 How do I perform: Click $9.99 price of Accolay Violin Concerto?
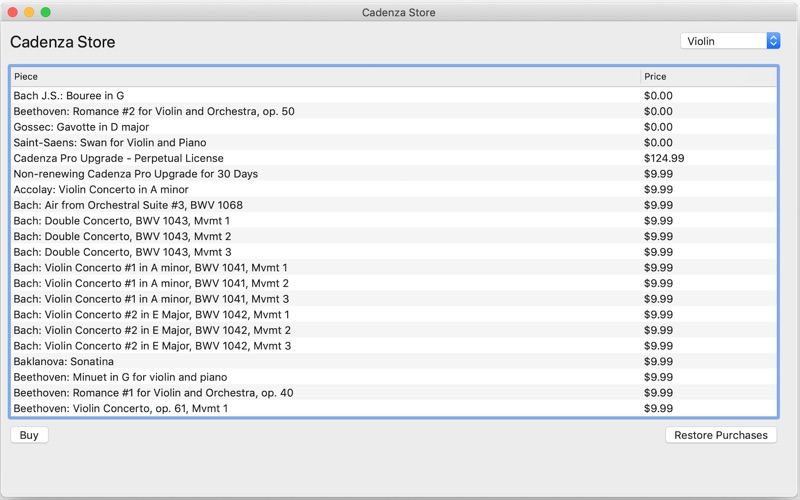[658, 189]
